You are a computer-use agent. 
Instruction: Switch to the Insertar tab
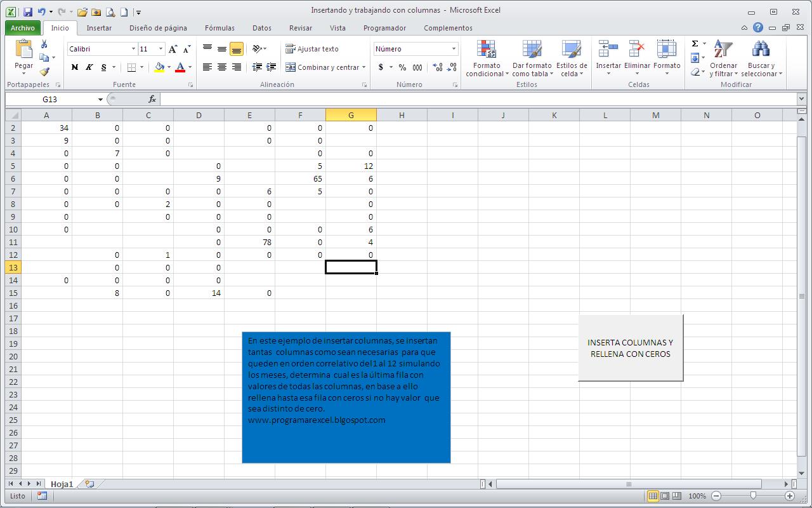99,28
